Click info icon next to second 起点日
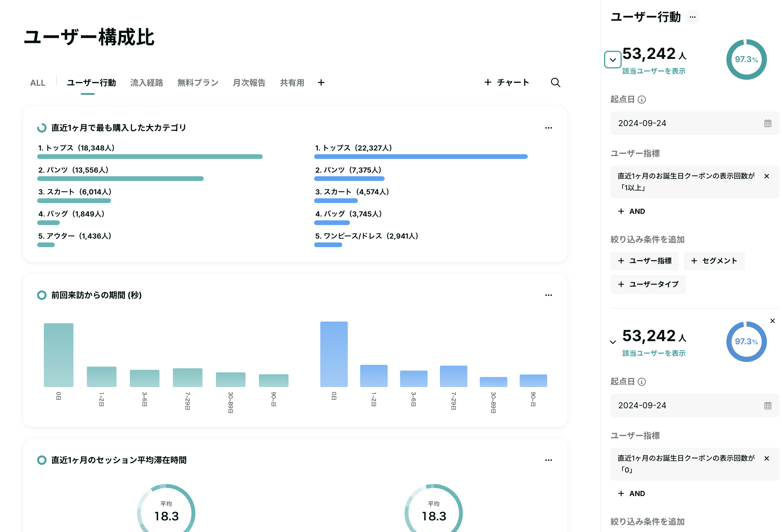 (642, 381)
